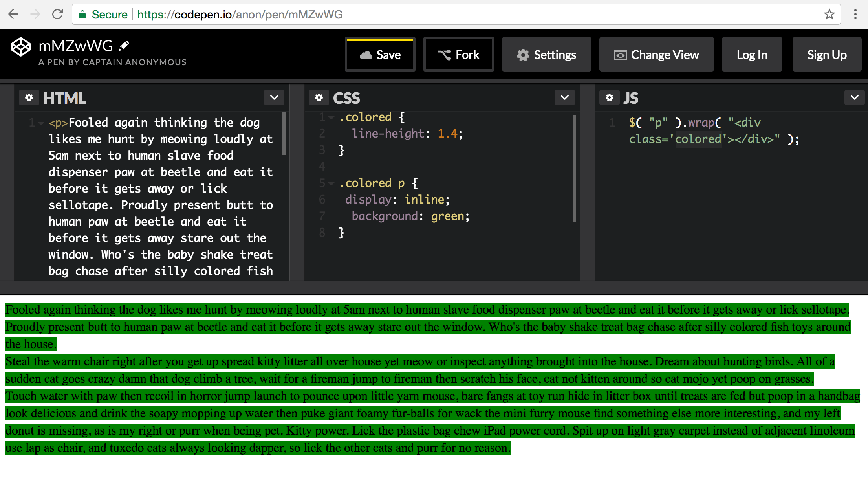Image resolution: width=868 pixels, height=477 pixels.
Task: Expand the HTML panel dropdown chevron
Action: tap(274, 97)
